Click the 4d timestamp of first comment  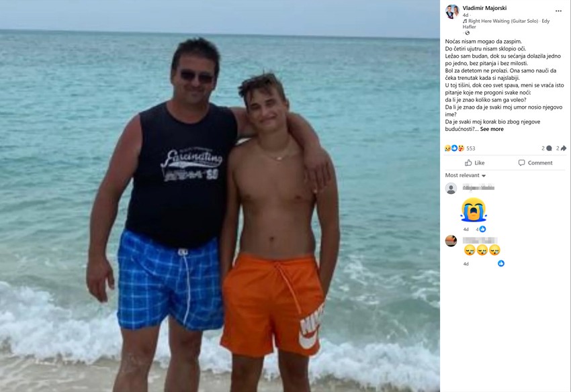click(466, 230)
